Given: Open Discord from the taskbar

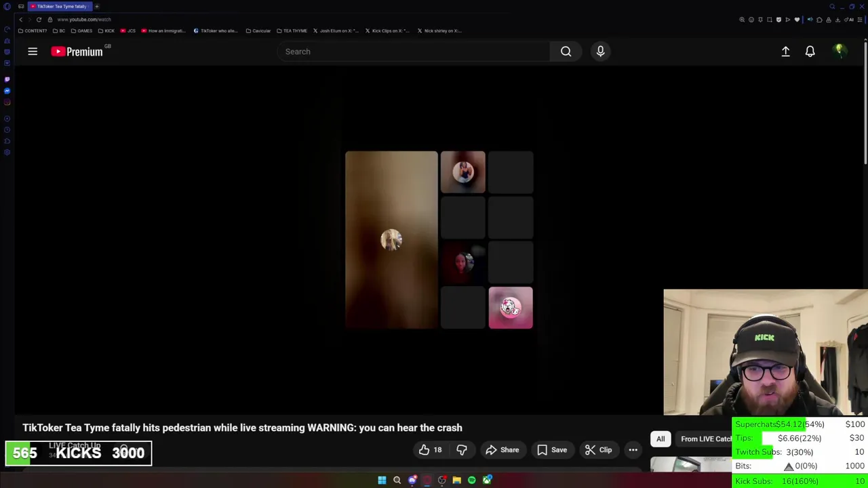Looking at the screenshot, I should click(412, 481).
